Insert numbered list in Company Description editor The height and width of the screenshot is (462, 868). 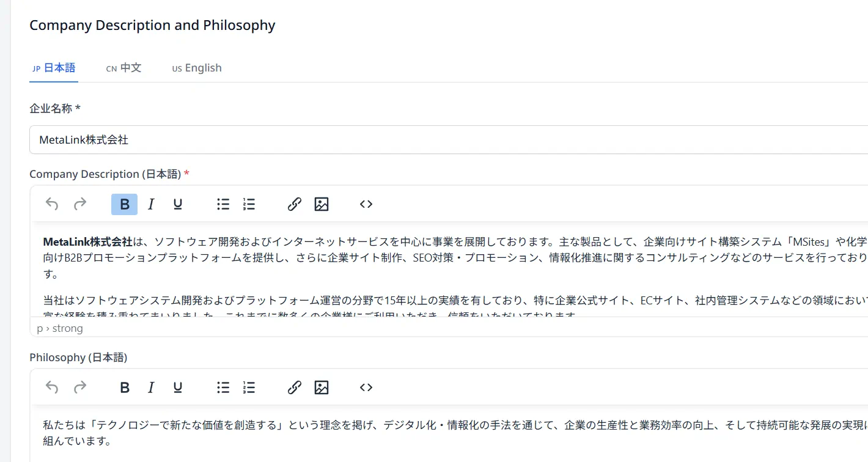(x=249, y=204)
